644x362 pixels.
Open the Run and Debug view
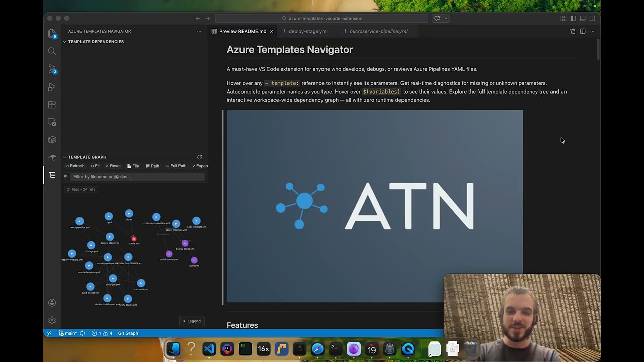52,87
